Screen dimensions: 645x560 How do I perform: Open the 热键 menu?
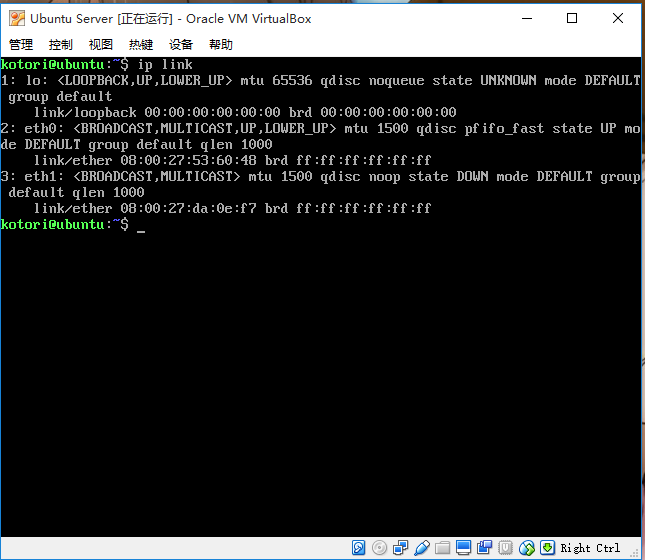[141, 44]
